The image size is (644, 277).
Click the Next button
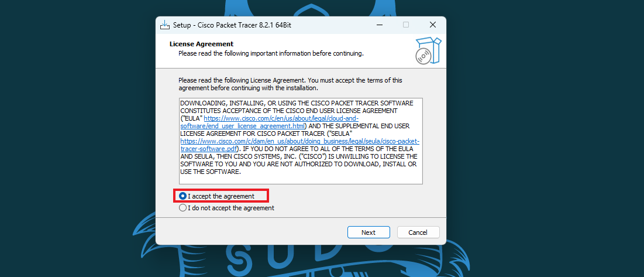point(369,232)
